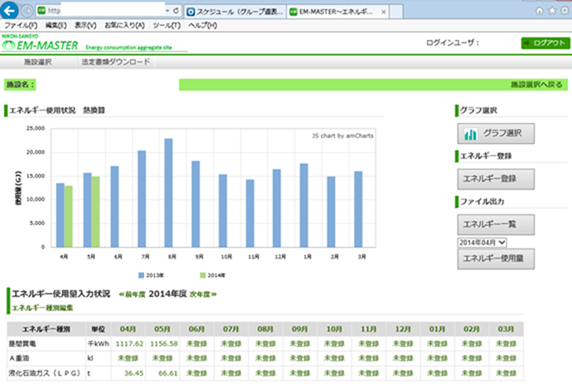The width and height of the screenshot is (572, 388).
Task: Click the 05月 column header
Action: [x=162, y=329]
